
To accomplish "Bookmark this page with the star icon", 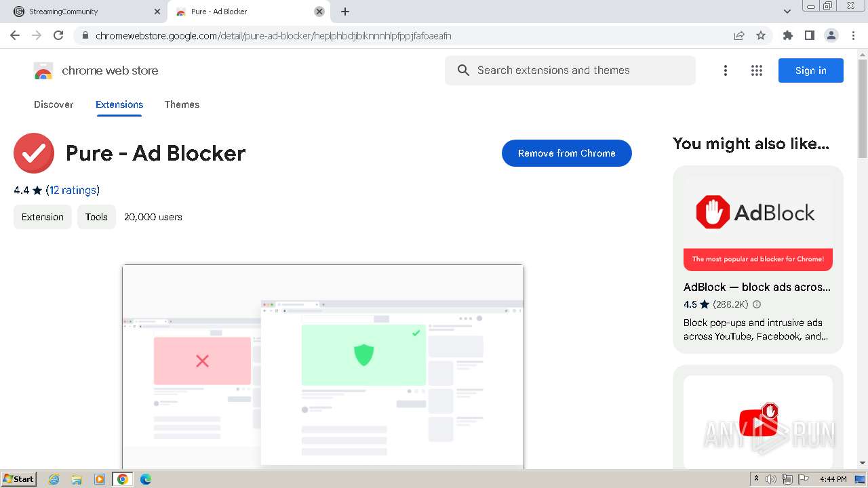I will click(761, 35).
